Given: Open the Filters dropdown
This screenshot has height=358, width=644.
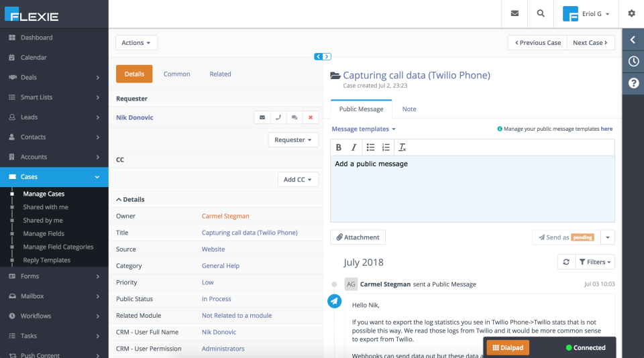Looking at the screenshot, I should pyautogui.click(x=595, y=262).
